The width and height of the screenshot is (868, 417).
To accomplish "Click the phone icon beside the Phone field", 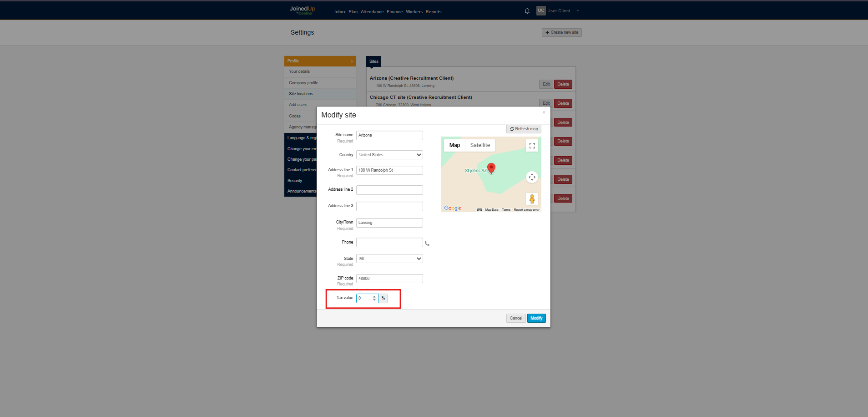I will [427, 243].
